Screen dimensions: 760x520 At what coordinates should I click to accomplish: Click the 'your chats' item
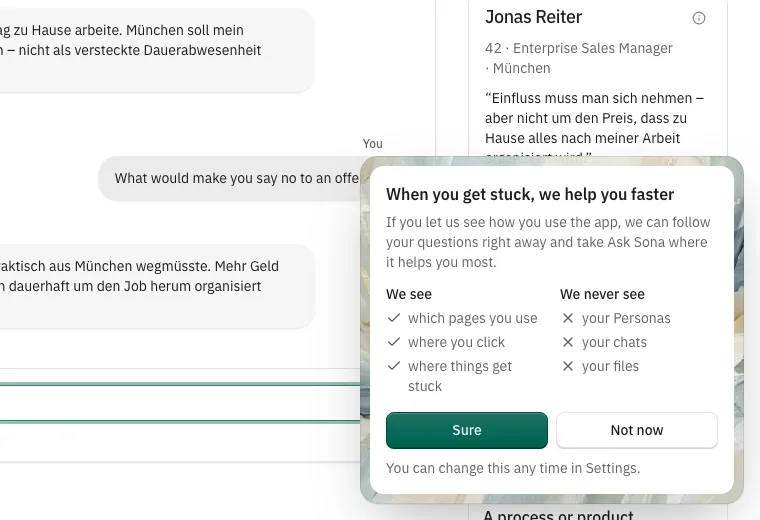(614, 343)
